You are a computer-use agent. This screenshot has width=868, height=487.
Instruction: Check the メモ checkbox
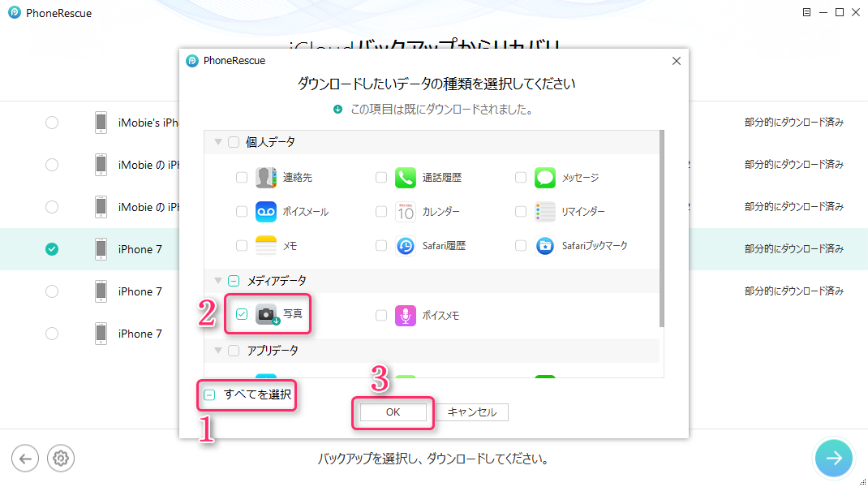242,245
